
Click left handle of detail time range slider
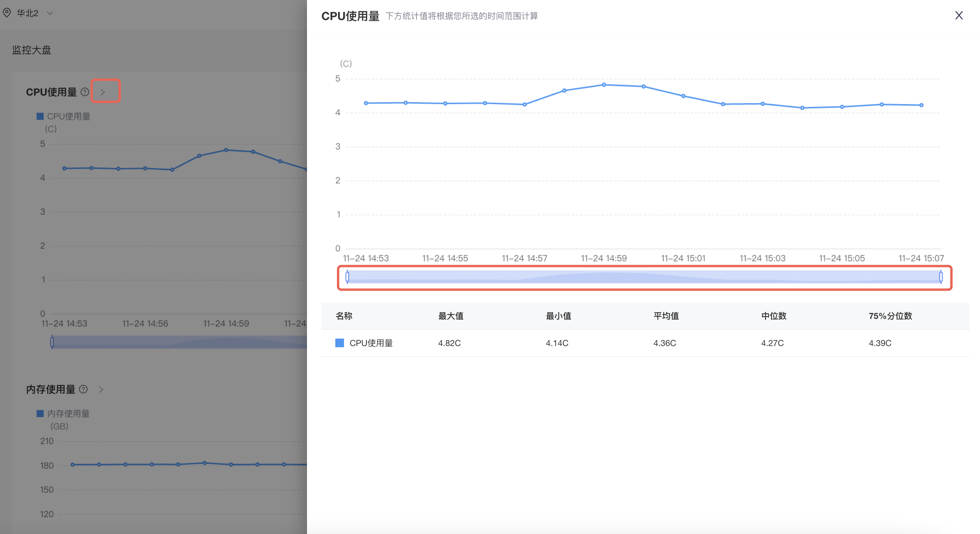(x=347, y=277)
